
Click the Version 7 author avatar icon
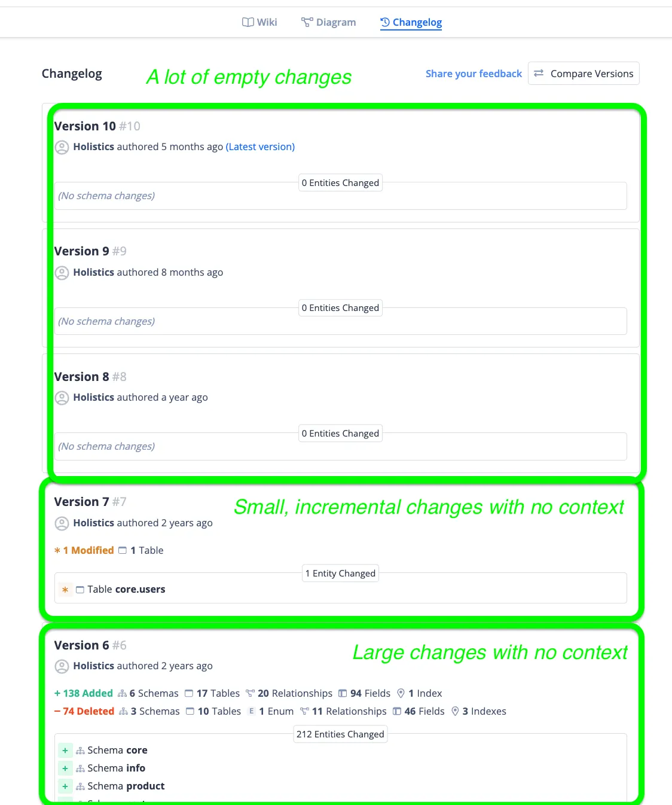62,523
